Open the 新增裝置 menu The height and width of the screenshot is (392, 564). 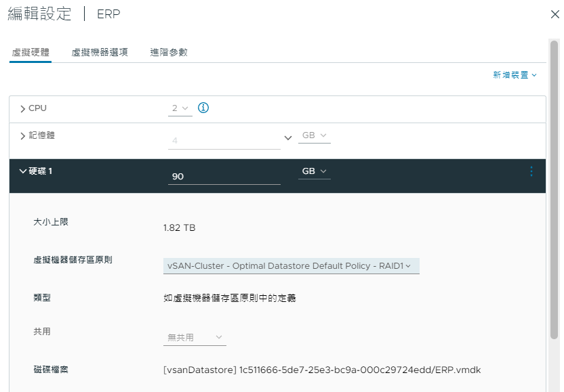point(515,74)
